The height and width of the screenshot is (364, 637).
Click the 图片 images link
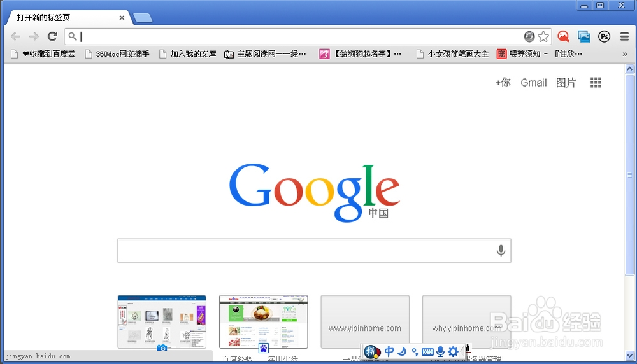566,83
